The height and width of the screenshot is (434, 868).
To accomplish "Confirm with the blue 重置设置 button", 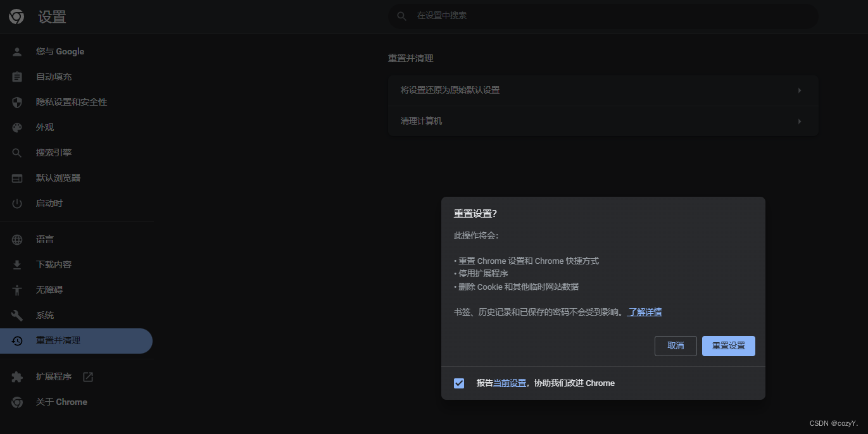I will (729, 346).
